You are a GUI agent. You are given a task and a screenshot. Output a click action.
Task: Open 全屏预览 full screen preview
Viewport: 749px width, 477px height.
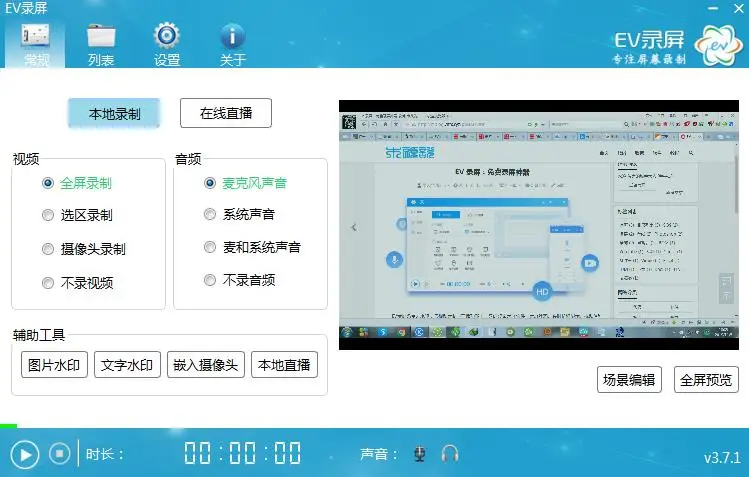(x=706, y=380)
